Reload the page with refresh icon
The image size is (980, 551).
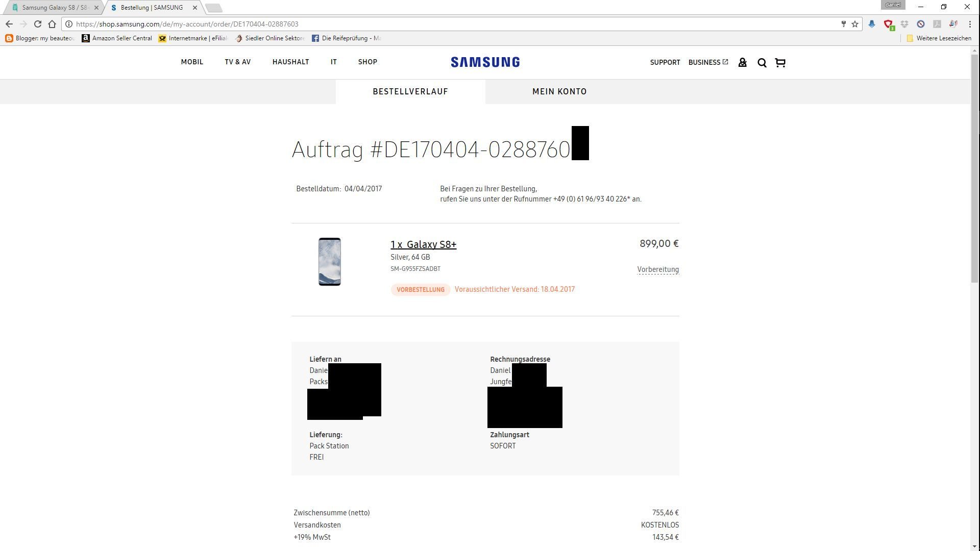38,24
